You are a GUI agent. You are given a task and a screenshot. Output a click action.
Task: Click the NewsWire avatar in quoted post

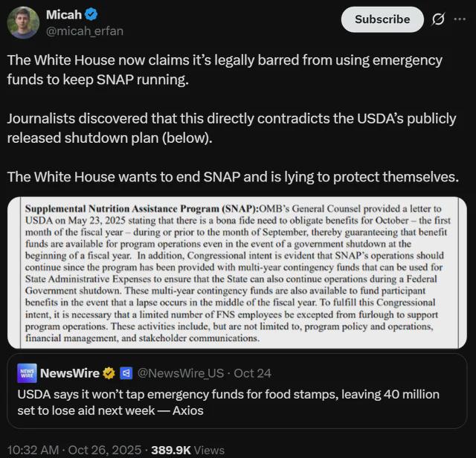(x=27, y=373)
